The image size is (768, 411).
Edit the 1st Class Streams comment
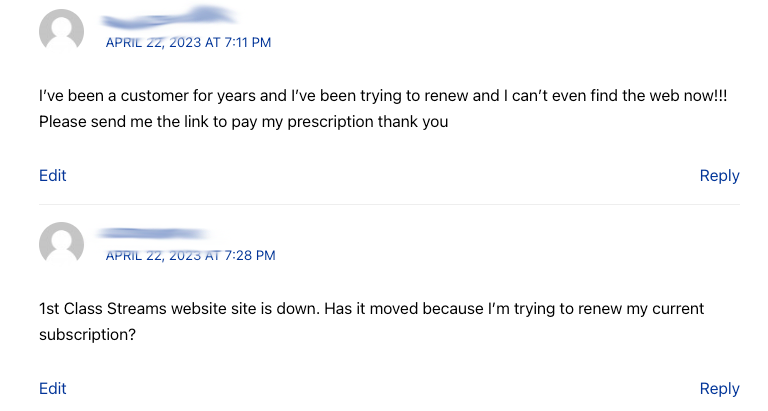pos(52,388)
